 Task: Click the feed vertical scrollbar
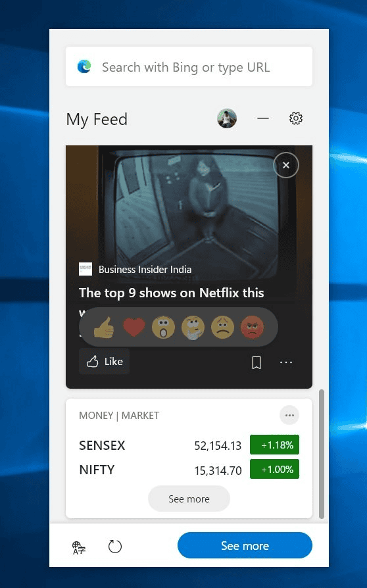(321, 454)
